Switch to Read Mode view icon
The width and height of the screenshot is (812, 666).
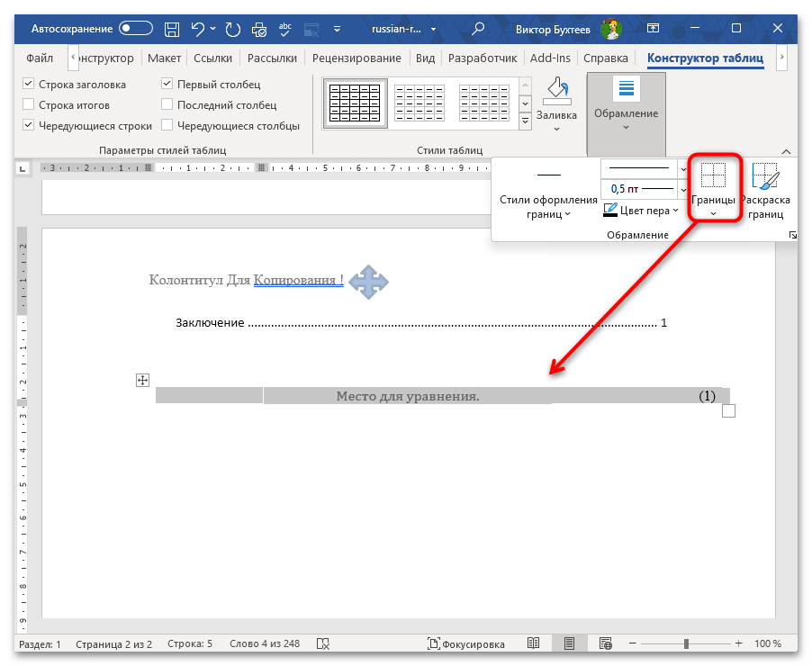(x=534, y=643)
